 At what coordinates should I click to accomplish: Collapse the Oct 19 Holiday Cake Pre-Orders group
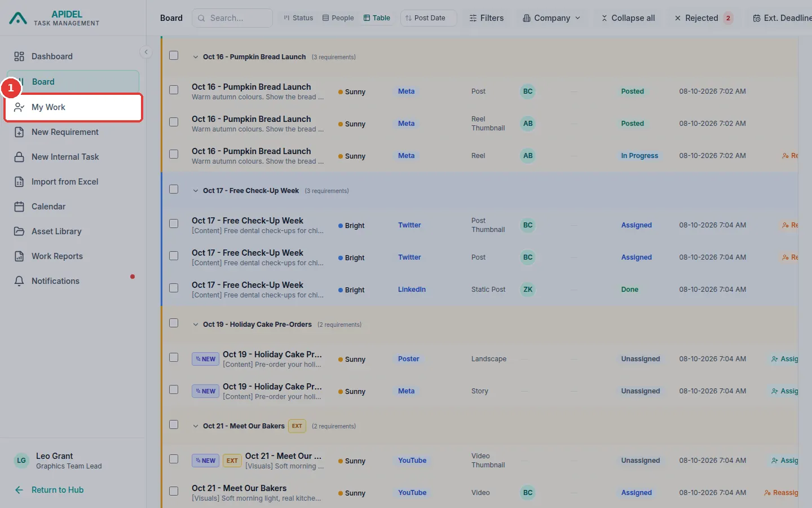[x=196, y=325]
